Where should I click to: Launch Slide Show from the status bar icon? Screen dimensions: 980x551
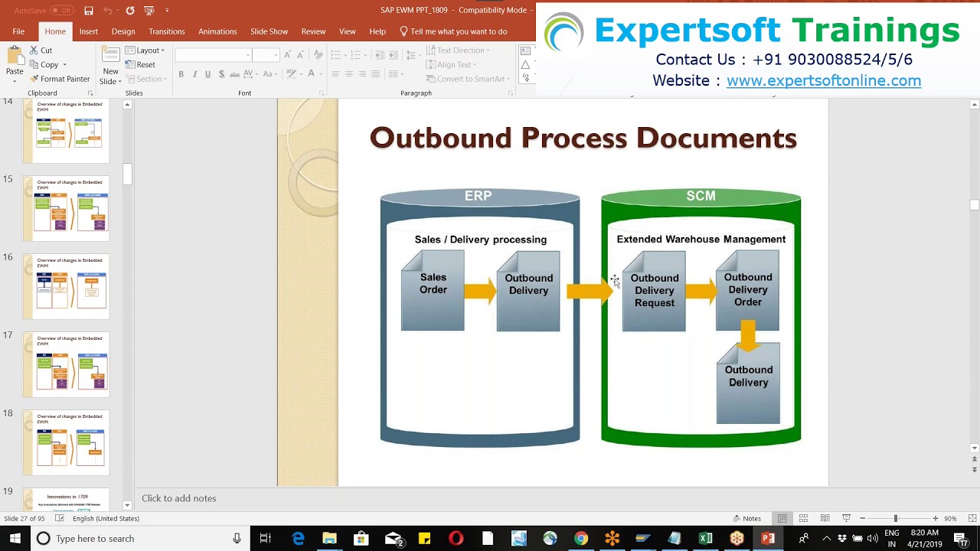pos(846,519)
